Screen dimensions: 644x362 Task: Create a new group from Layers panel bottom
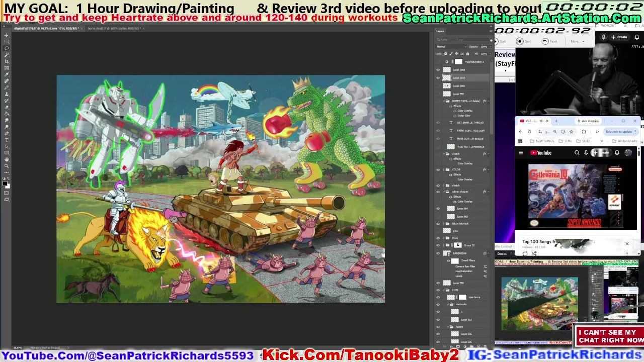tap(471, 346)
